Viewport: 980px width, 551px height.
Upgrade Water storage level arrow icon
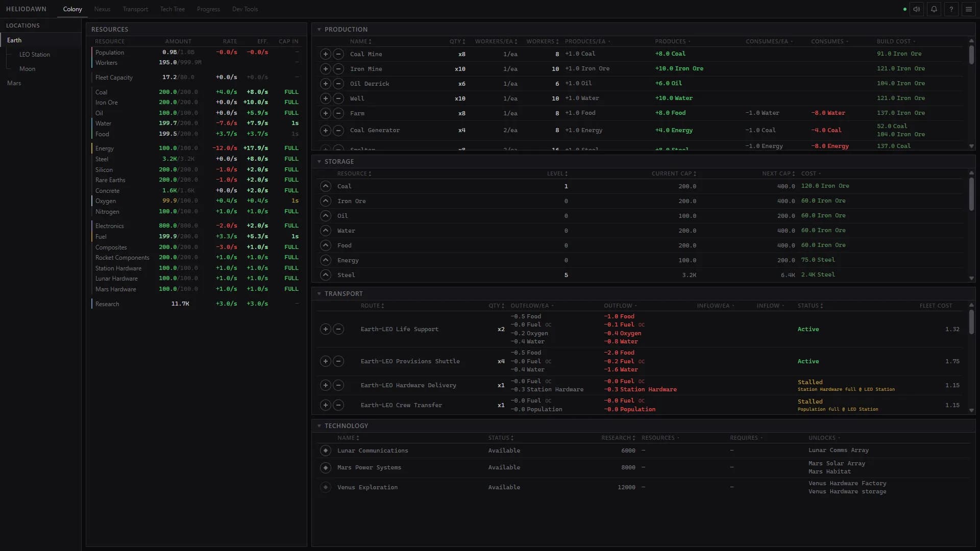(326, 231)
